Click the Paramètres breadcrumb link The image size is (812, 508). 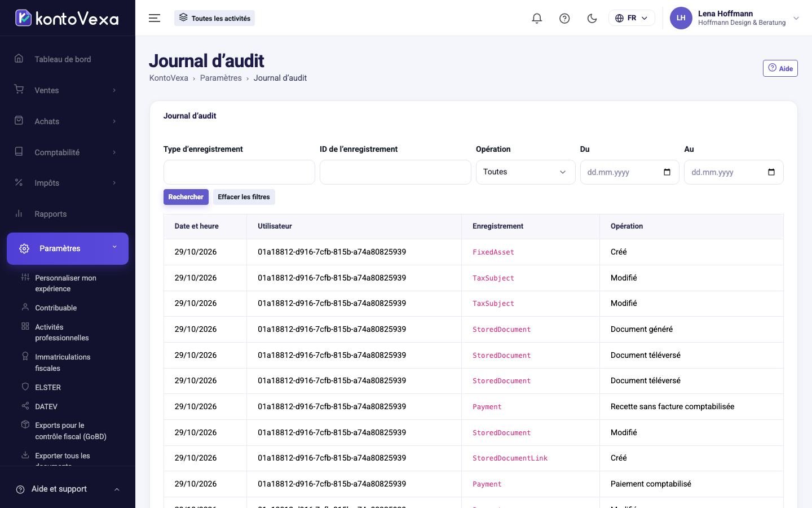(x=220, y=78)
